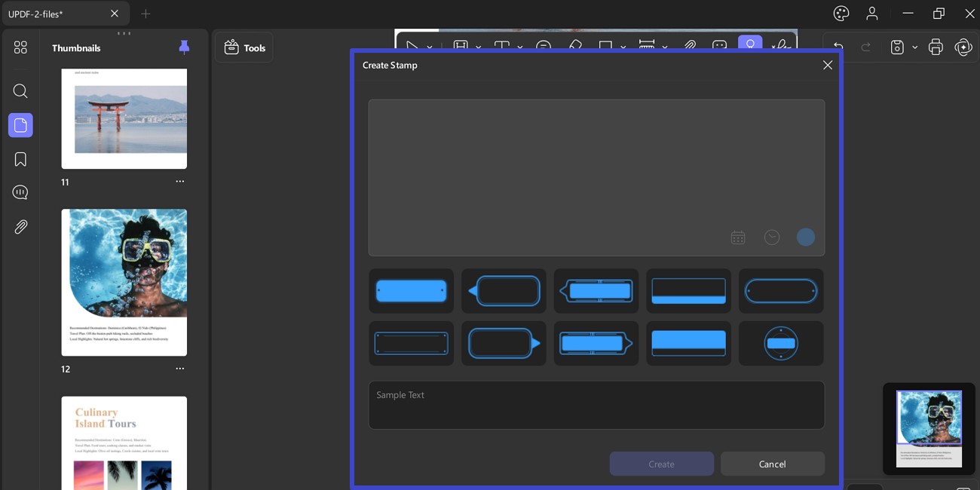Open the more options menu for page 11
Screen dimensions: 980x490
click(x=179, y=182)
